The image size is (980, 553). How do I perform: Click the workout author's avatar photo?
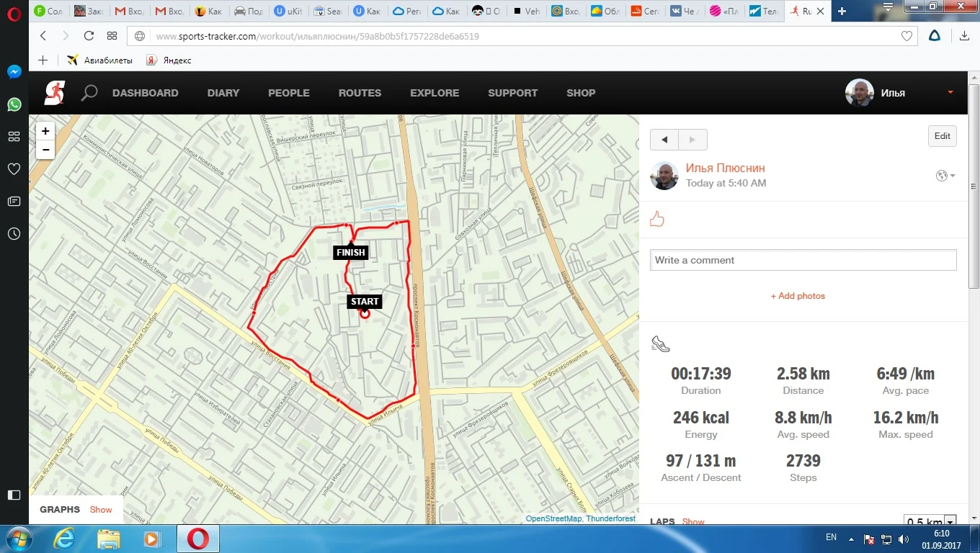pyautogui.click(x=664, y=176)
